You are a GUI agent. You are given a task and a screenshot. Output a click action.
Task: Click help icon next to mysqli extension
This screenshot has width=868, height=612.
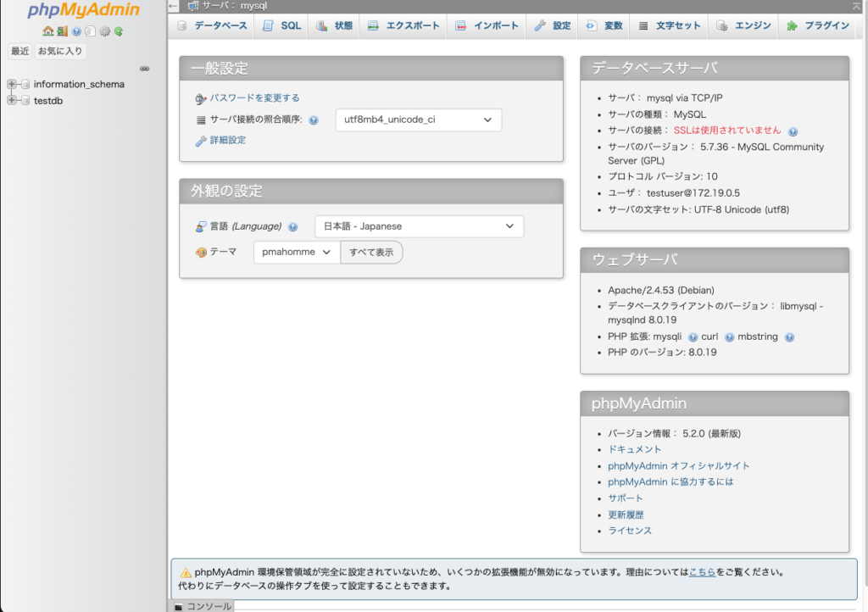[x=693, y=337]
